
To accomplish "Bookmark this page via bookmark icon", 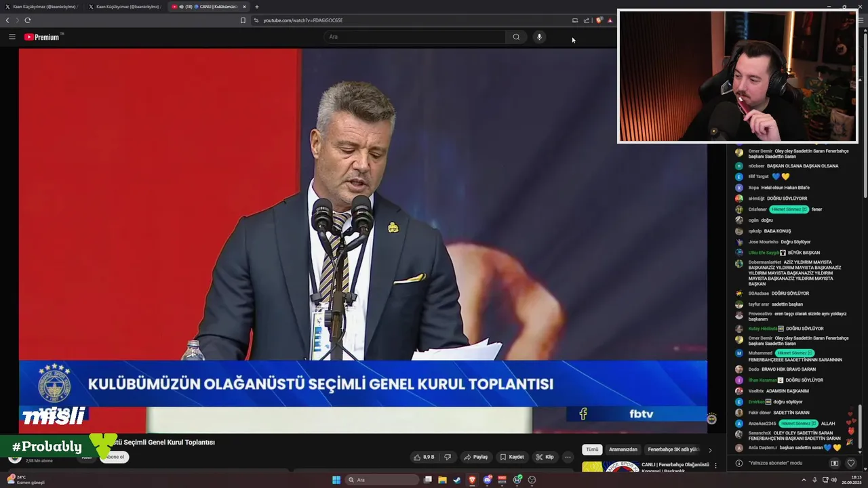I will [243, 20].
